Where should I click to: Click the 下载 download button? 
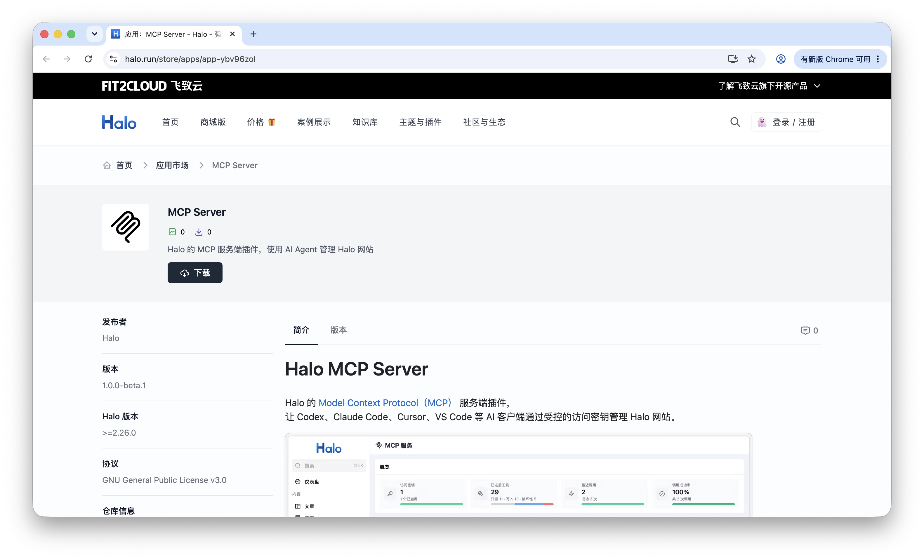195,272
